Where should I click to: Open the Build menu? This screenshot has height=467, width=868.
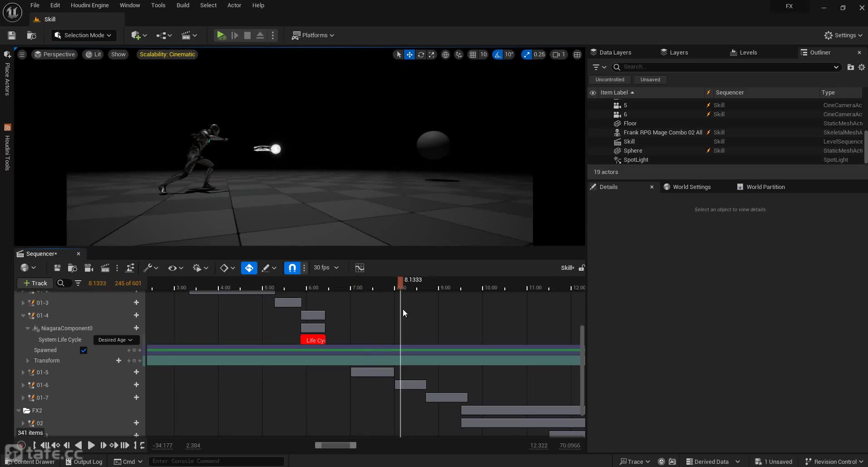[x=183, y=5]
